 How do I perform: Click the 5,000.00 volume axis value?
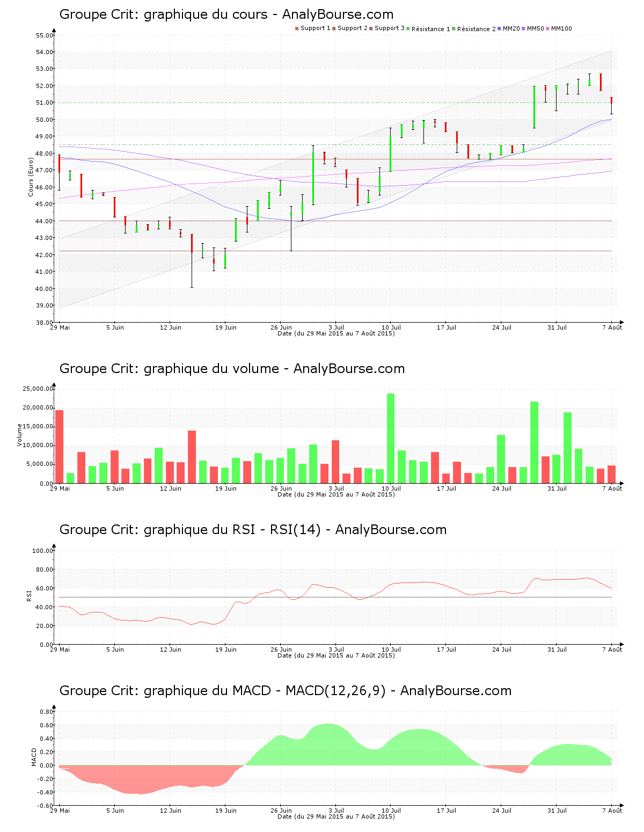click(39, 464)
